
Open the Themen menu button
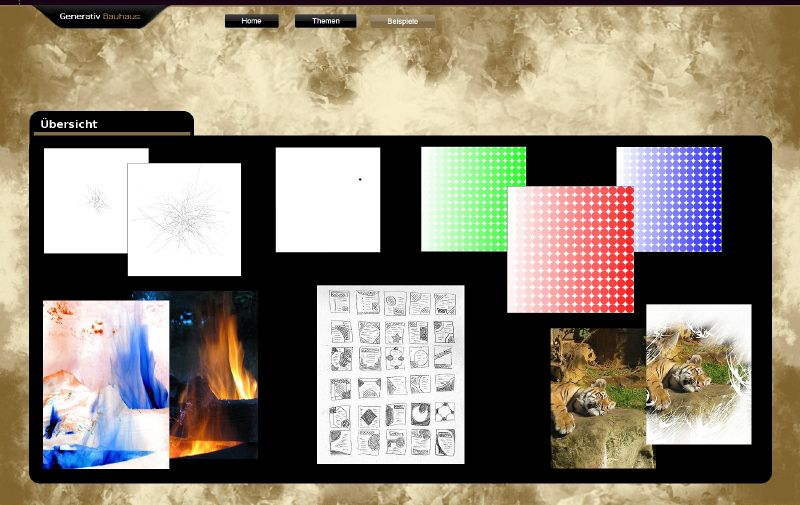click(x=326, y=21)
